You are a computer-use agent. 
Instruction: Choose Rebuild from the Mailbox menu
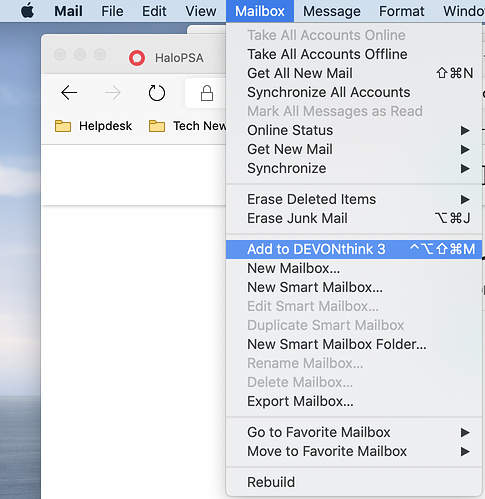tap(354, 482)
